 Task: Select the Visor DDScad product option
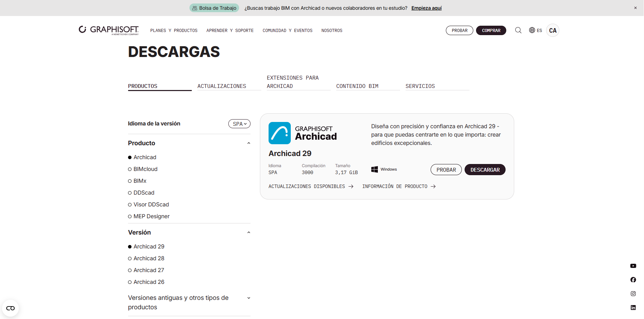point(149,205)
